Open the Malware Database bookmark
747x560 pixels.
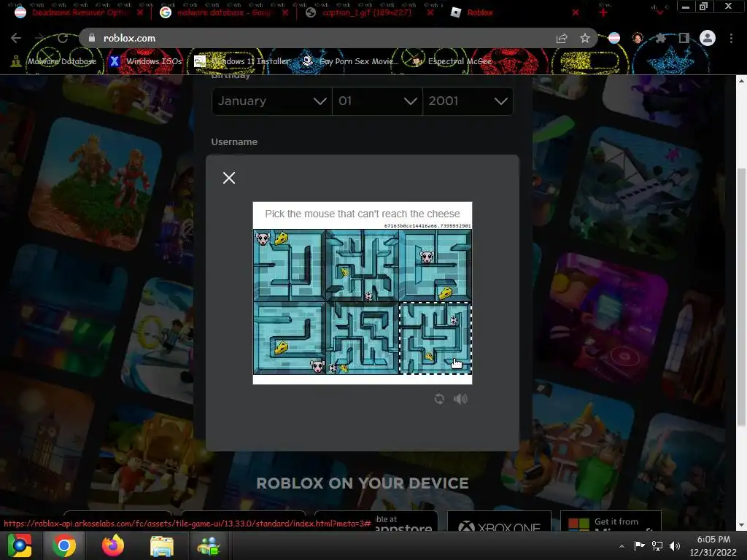coord(54,61)
